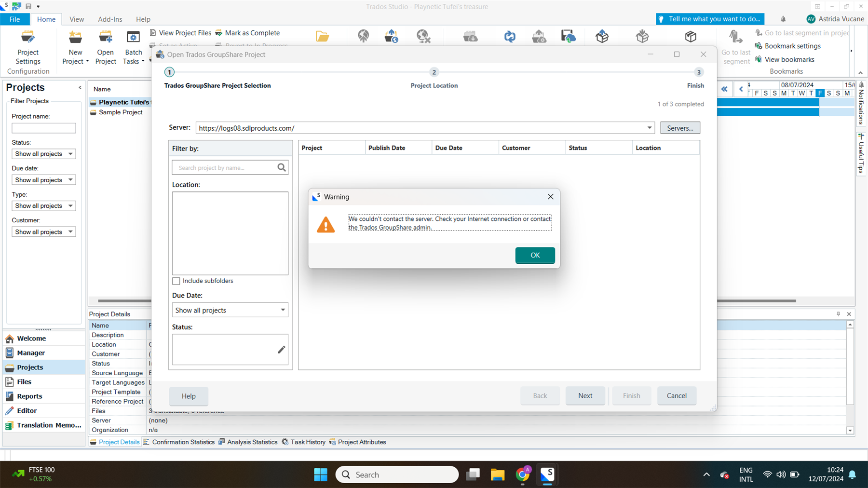Viewport: 868px width, 488px height.
Task: Click View Project Files
Action: [x=180, y=33]
